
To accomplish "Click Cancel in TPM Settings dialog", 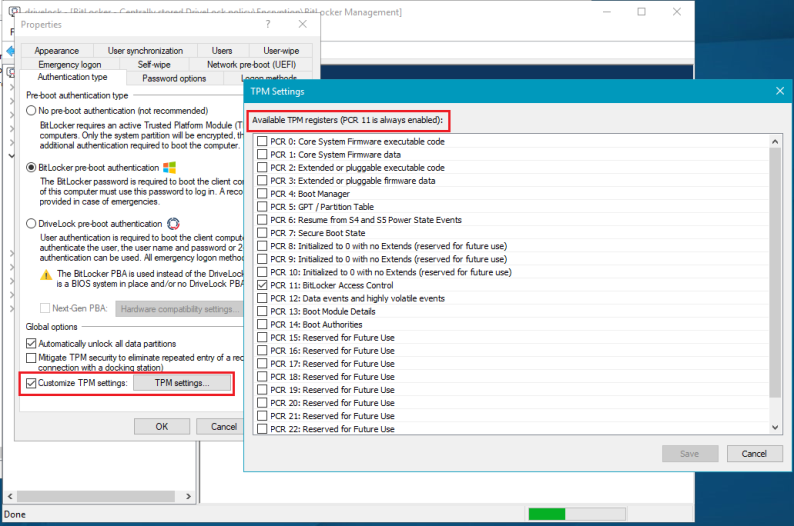I will coord(754,453).
